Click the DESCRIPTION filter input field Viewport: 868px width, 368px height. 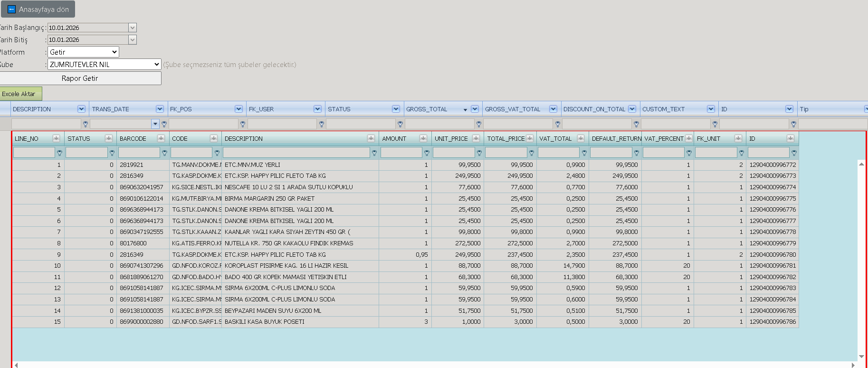click(x=296, y=153)
